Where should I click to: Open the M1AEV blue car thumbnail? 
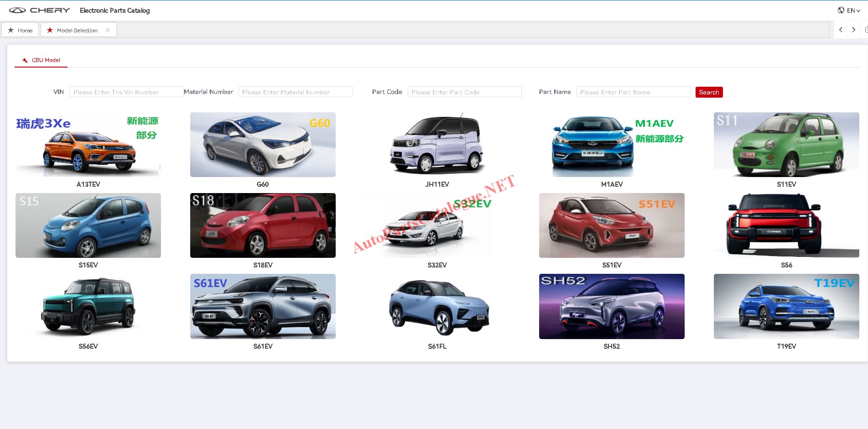pos(612,145)
